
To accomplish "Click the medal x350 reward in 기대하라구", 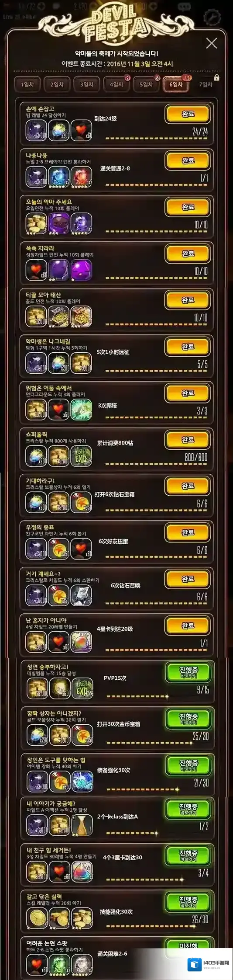I will [x=81, y=502].
